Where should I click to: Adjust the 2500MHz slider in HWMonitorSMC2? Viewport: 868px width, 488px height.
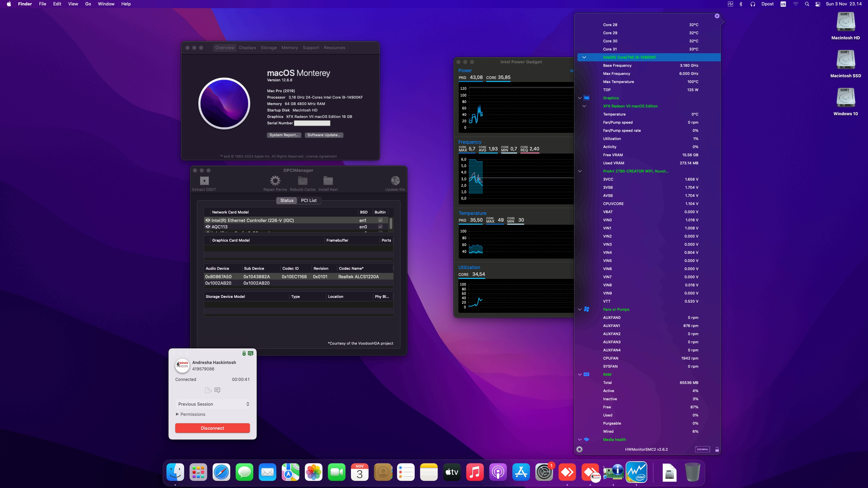[x=703, y=449]
